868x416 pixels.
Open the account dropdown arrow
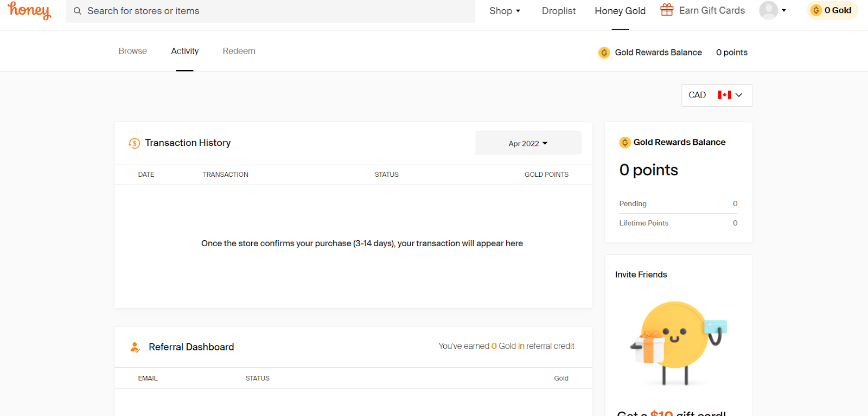[784, 10]
